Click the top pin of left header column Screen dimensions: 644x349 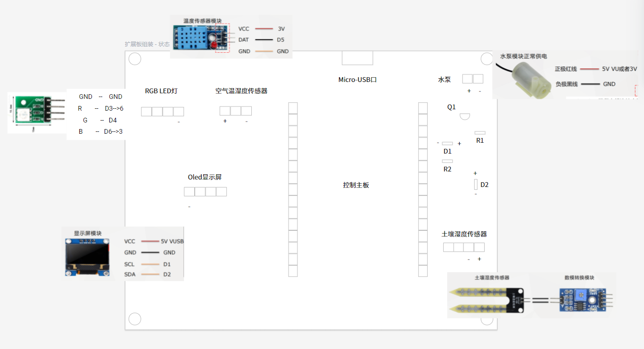tap(293, 108)
